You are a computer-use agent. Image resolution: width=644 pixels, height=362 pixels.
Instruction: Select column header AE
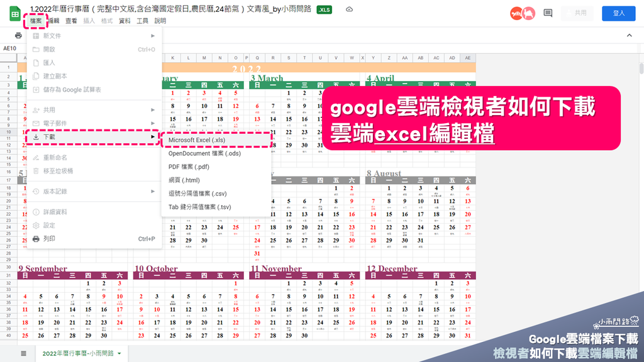pyautogui.click(x=468, y=58)
